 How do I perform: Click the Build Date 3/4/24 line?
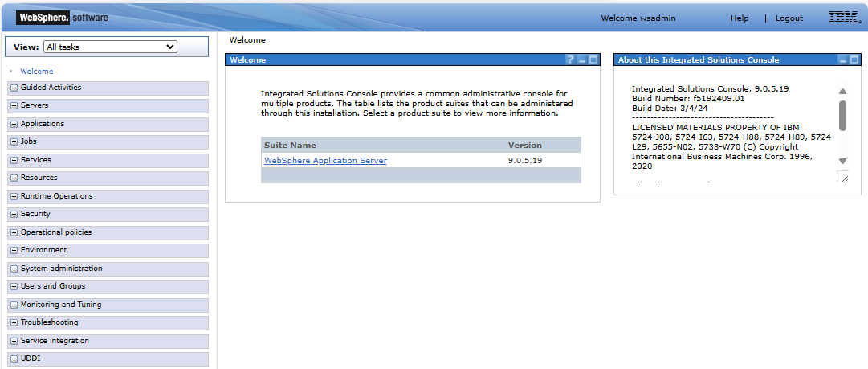670,108
